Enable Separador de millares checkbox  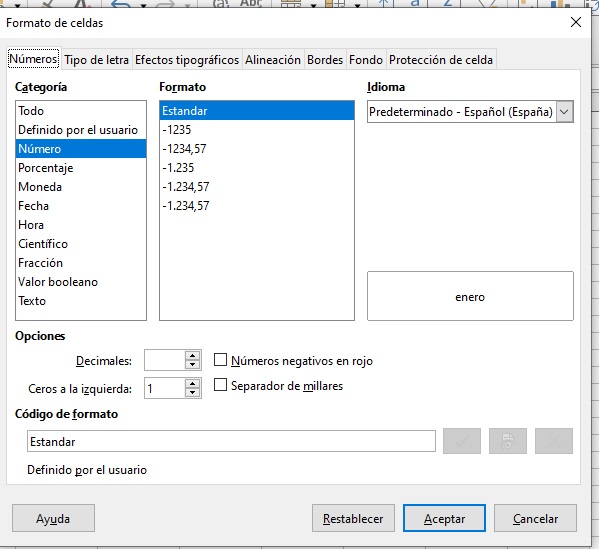tap(220, 385)
